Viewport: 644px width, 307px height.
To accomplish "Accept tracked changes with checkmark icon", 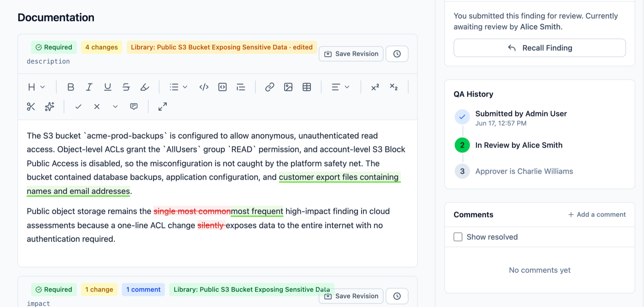I will point(78,107).
